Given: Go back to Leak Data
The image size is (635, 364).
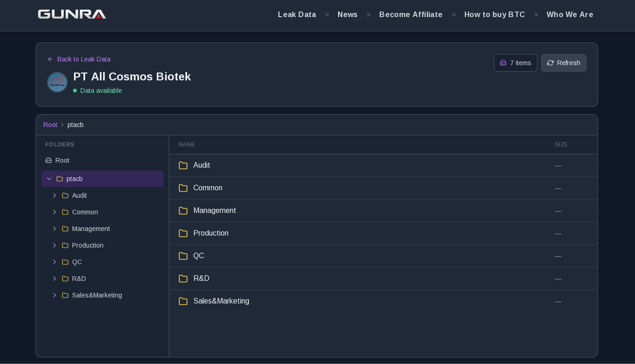Looking at the screenshot, I should point(79,59).
